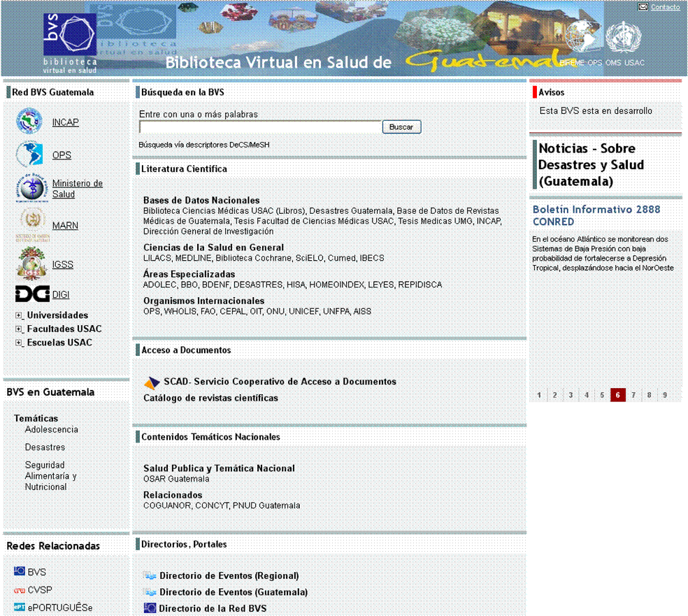Image resolution: width=688 pixels, height=616 pixels.
Task: Open the UNICEF link
Action: coord(303,312)
